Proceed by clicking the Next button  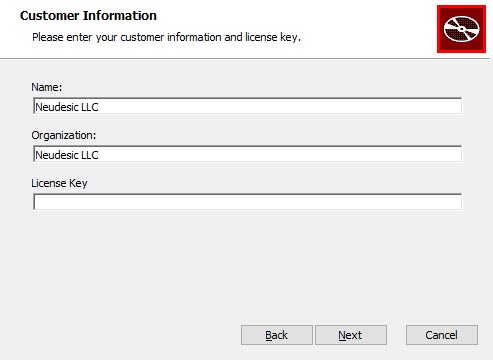(x=351, y=335)
